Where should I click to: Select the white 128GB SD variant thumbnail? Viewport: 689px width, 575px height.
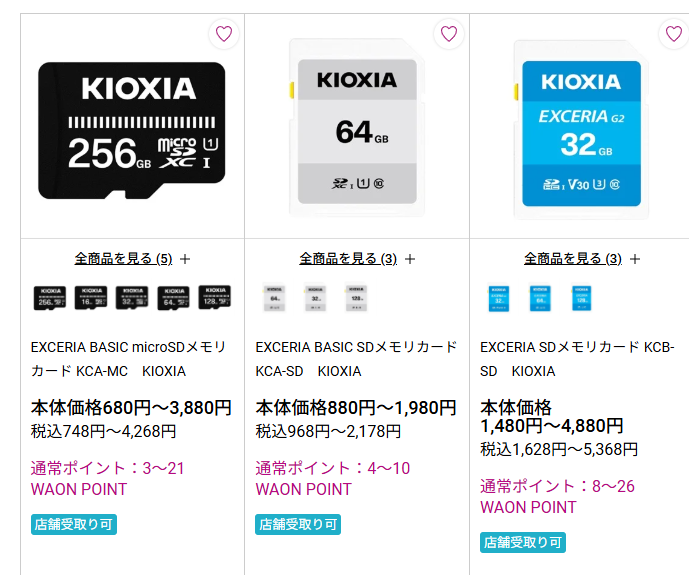(357, 297)
